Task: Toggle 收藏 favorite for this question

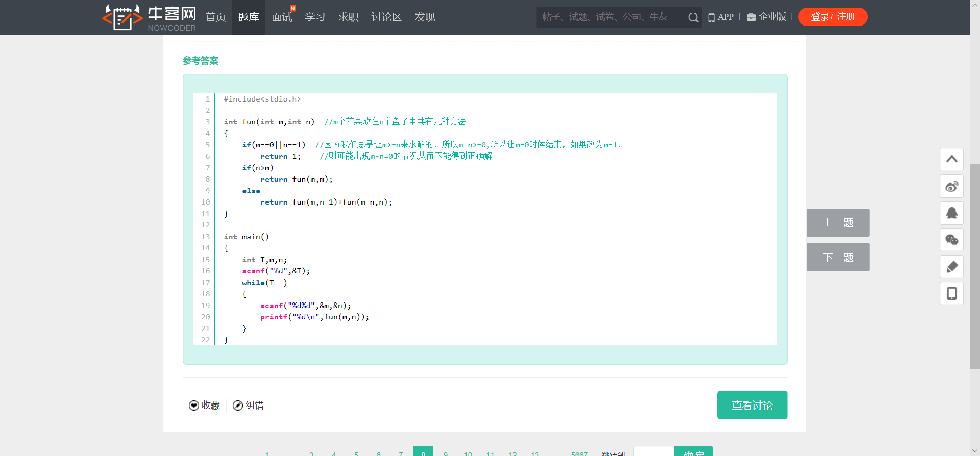Action: (x=204, y=406)
